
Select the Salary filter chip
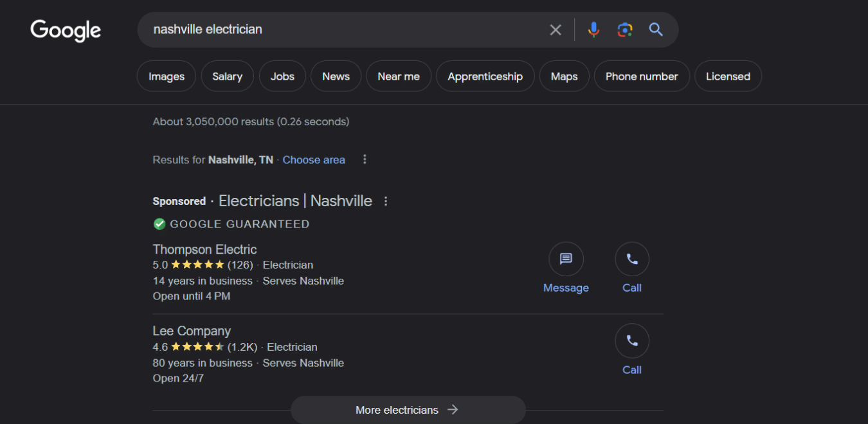[228, 76]
